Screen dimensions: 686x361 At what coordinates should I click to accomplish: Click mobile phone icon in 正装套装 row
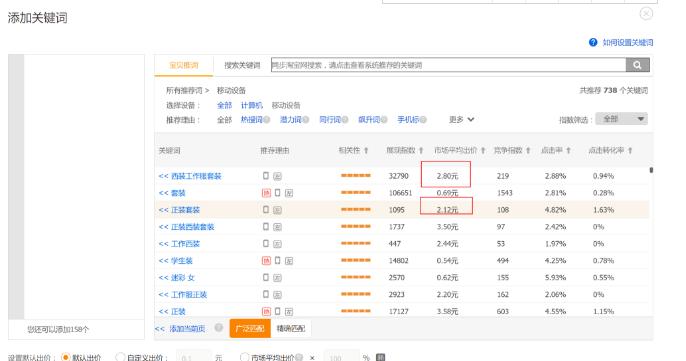(266, 210)
